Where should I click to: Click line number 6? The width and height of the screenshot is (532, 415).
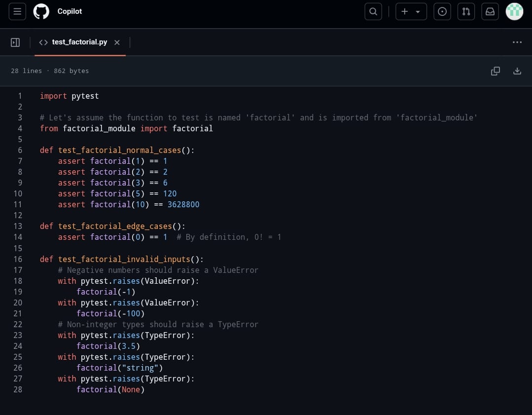tap(20, 150)
